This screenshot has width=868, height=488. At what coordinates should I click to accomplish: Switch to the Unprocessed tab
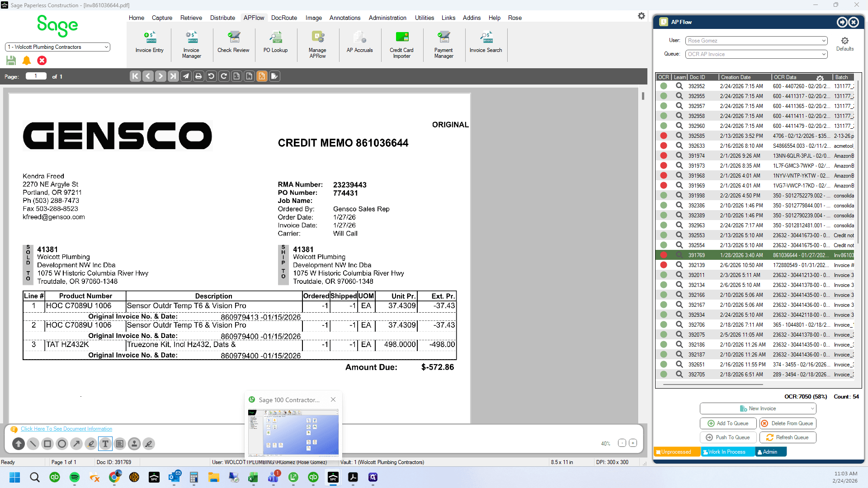[677, 452]
